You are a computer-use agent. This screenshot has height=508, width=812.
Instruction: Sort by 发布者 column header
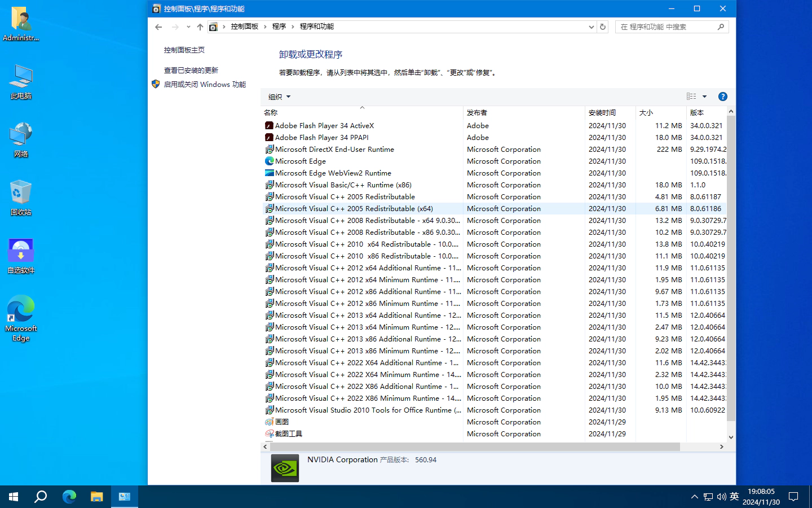click(524, 112)
